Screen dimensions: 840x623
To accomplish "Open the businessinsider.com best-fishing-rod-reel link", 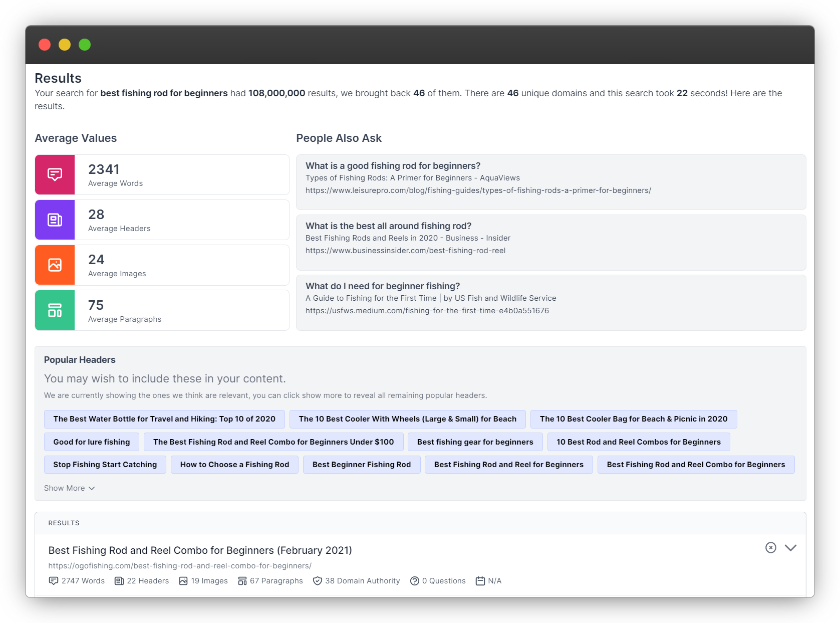I will [406, 251].
